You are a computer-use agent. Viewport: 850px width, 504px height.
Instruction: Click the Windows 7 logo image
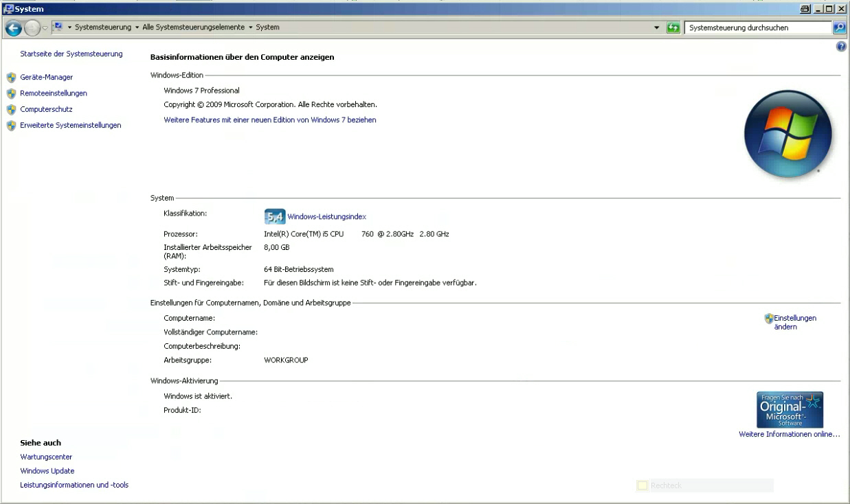(x=788, y=134)
